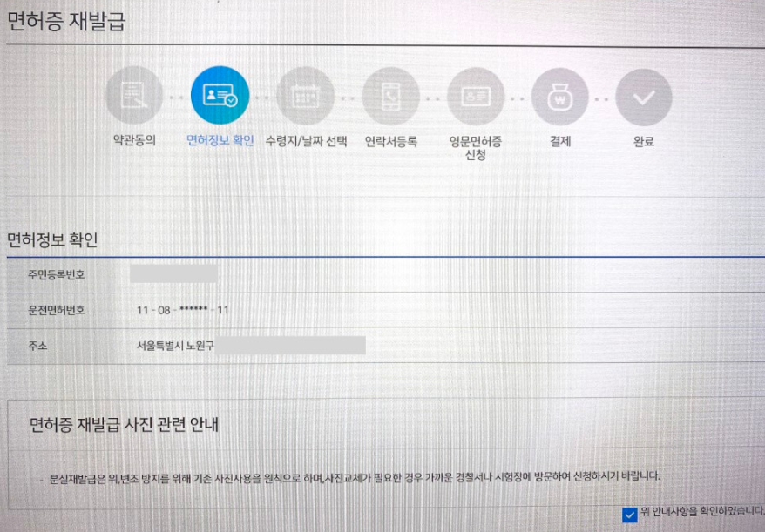Click the 면허증 재발급 사진 관련 안내 heading

(x=124, y=425)
